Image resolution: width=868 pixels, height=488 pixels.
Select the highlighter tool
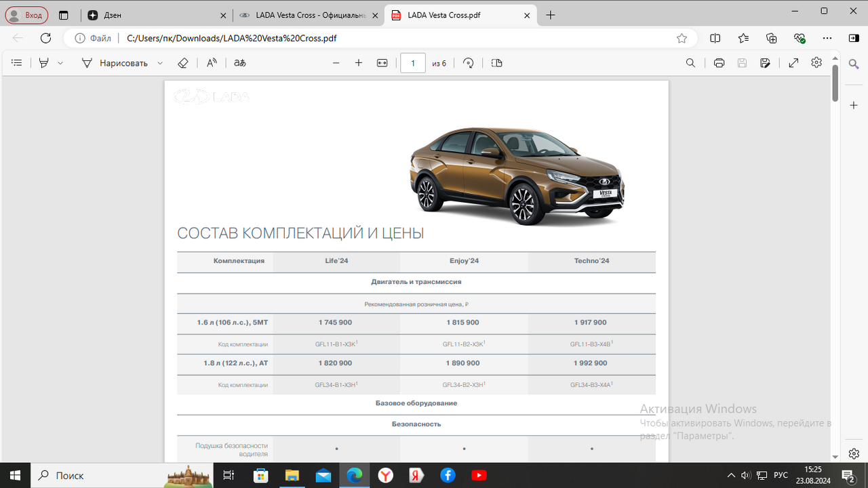click(44, 63)
